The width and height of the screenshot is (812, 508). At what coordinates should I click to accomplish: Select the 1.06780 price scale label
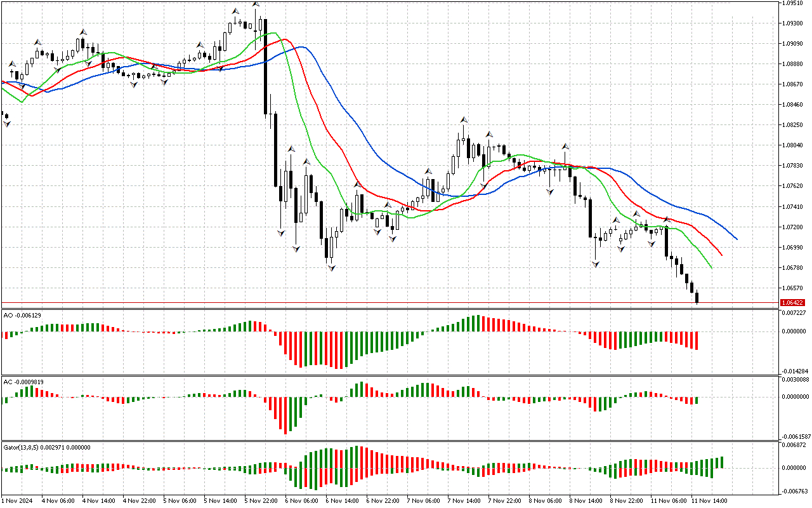coord(793,267)
